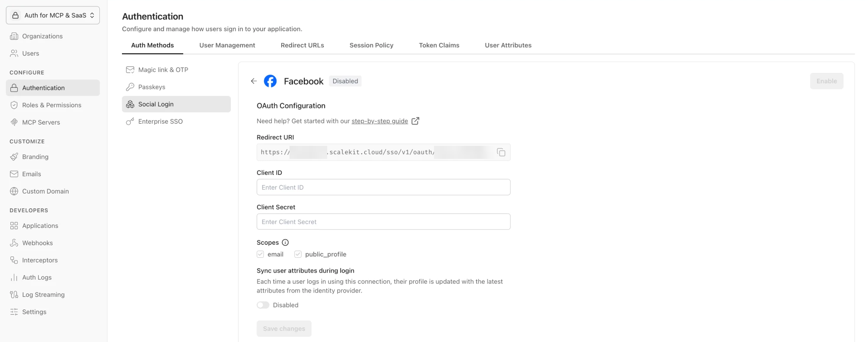868x342 pixels.
Task: Open the User Attributes tab
Action: (x=508, y=45)
